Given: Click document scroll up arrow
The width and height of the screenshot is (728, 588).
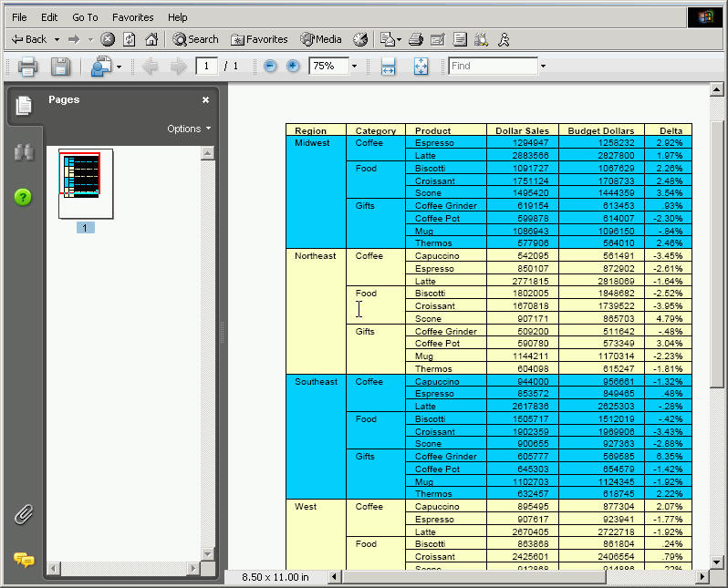Looking at the screenshot, I should click(716, 89).
